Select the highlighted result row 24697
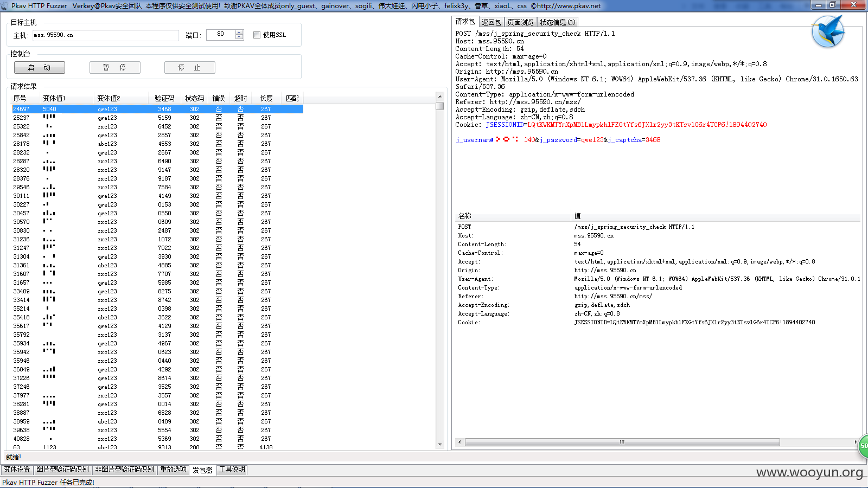The width and height of the screenshot is (868, 488). pos(157,109)
